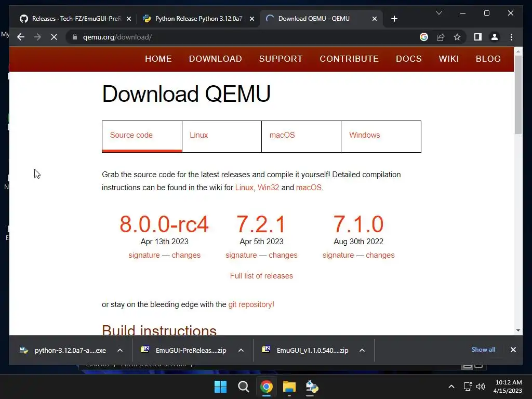Image resolution: width=532 pixels, height=399 pixels.
Task: Open CONTRIBUTE in the QEMU nav
Action: pyautogui.click(x=349, y=59)
